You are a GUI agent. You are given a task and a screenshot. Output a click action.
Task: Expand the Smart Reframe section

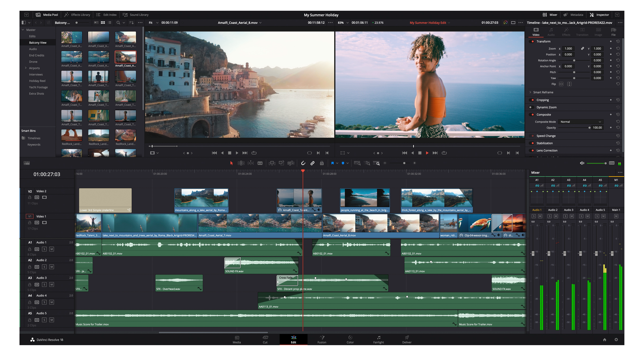[x=530, y=92]
